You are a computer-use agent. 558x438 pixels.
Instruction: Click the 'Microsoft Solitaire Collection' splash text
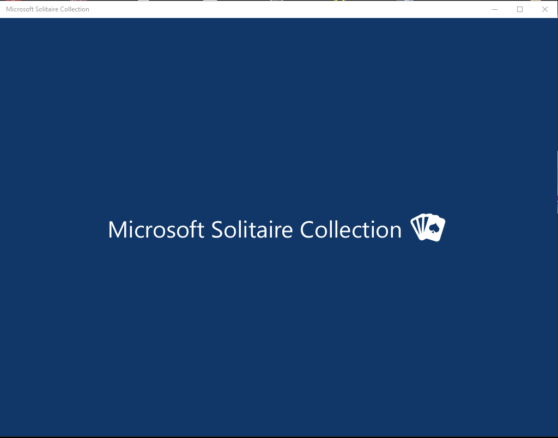255,229
